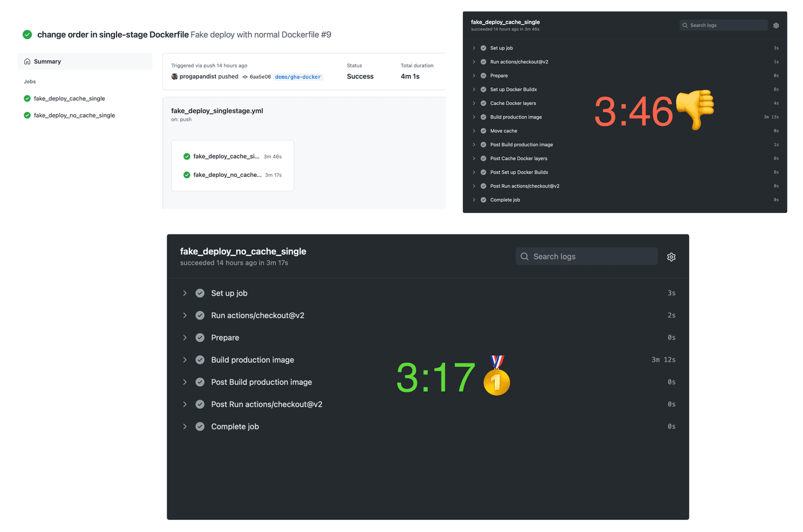Screen dimensions: 803x532
Task: Click the home icon beside Summary
Action: (27, 61)
